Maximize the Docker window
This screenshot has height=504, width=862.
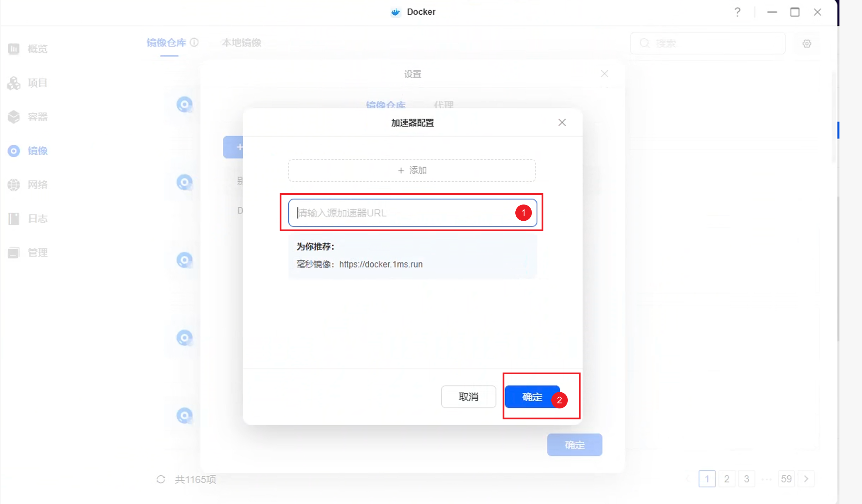click(795, 12)
